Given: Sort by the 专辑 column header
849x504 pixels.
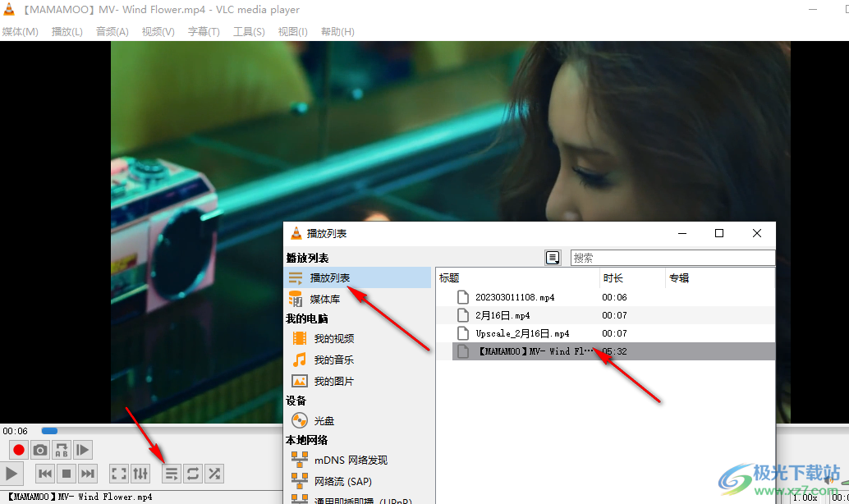Looking at the screenshot, I should 720,277.
